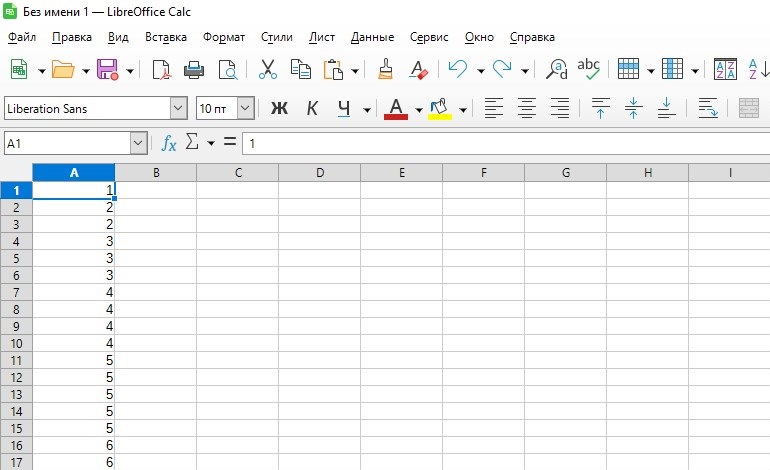Click the Print icon in the toolbar
Viewport: 770px width, 470px height.
tap(194, 70)
